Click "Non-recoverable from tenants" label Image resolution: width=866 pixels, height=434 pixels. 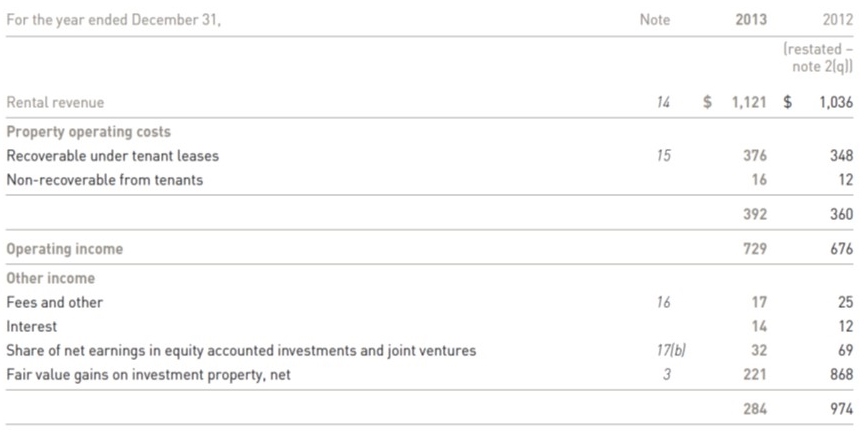pyautogui.click(x=104, y=180)
